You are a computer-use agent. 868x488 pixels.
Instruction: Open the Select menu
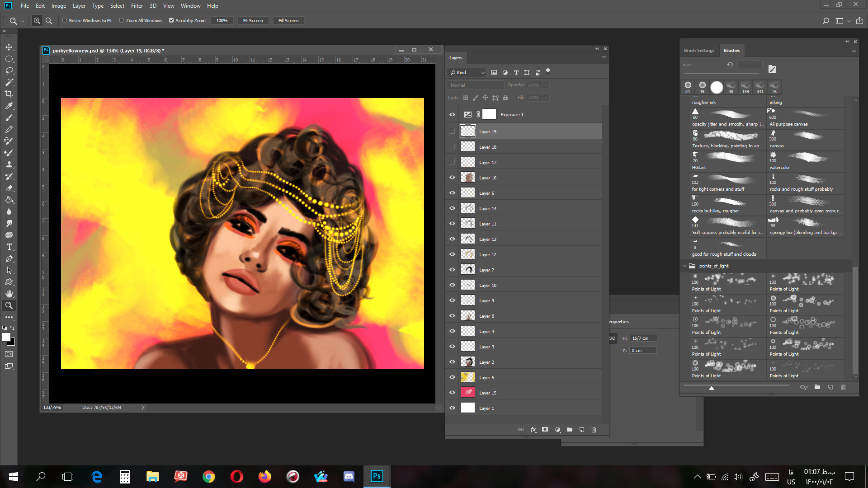(x=117, y=6)
